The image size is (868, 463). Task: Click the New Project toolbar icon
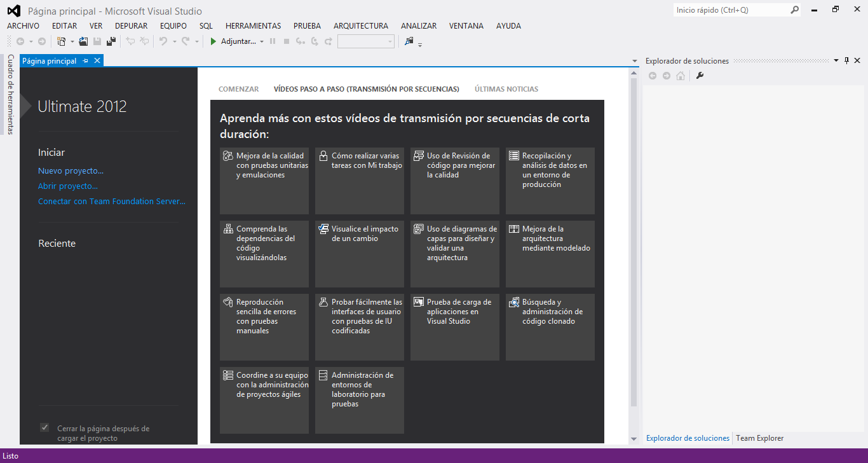[x=61, y=41]
